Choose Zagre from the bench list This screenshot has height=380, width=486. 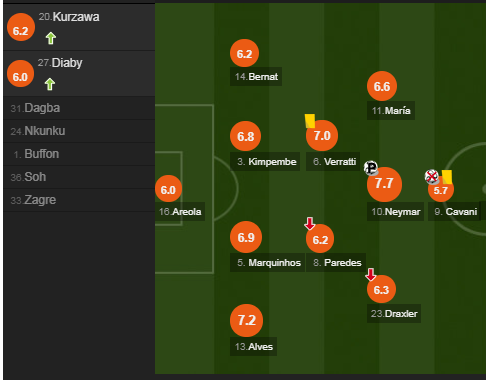tap(79, 200)
